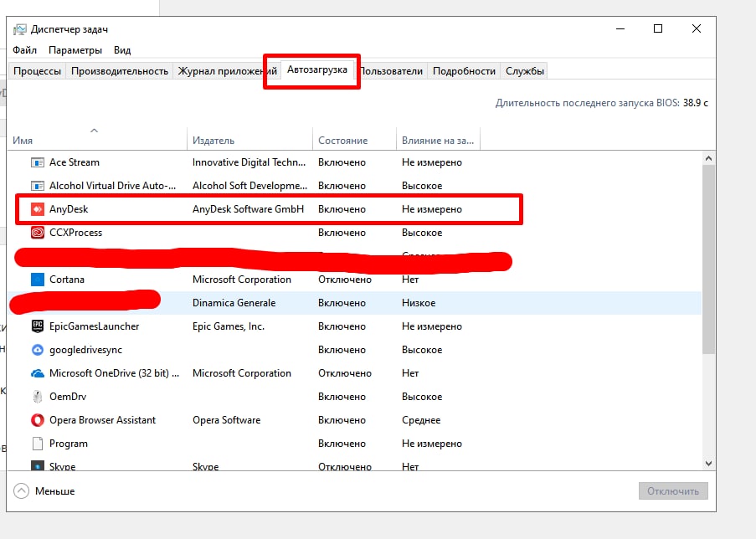Click the Opera Browser Assistant icon

37,420
